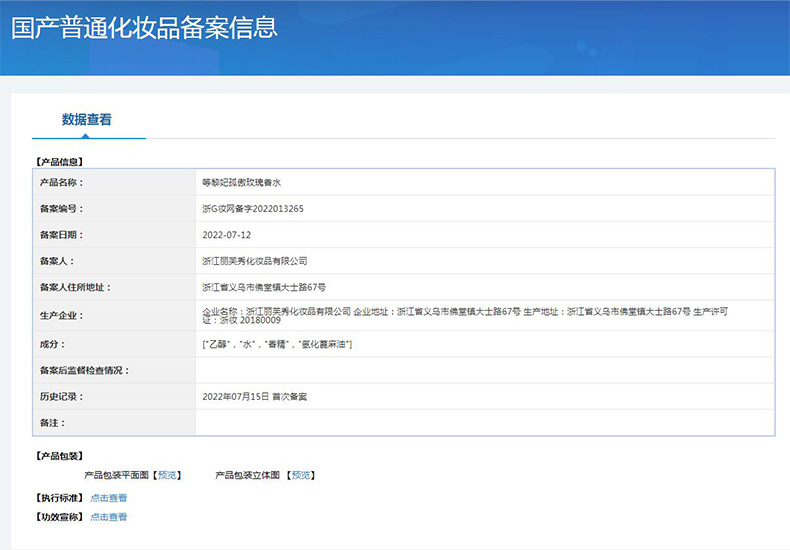Click the 历史记录 row label
Image resolution: width=790 pixels, height=550 pixels.
click(61, 396)
